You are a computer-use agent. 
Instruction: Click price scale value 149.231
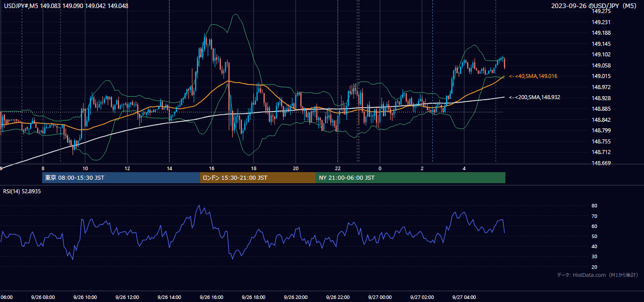pyautogui.click(x=602, y=22)
